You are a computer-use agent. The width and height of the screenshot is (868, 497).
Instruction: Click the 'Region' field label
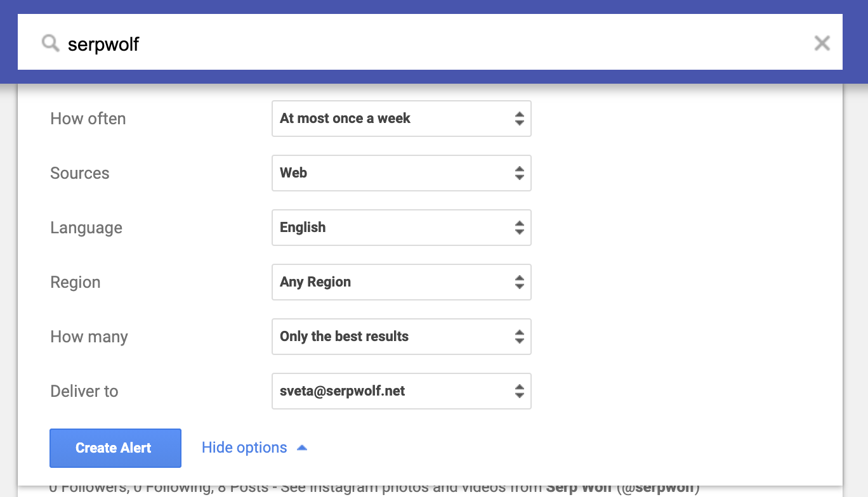tap(76, 283)
